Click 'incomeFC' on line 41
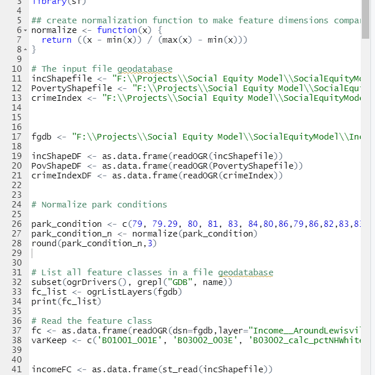Viewport: 375px width, 375px height. point(51,369)
